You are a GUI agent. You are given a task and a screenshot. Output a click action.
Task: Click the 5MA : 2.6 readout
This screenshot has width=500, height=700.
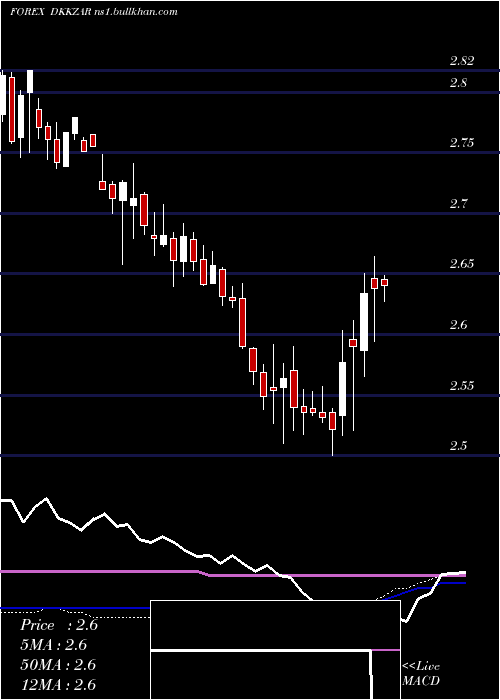click(54, 645)
